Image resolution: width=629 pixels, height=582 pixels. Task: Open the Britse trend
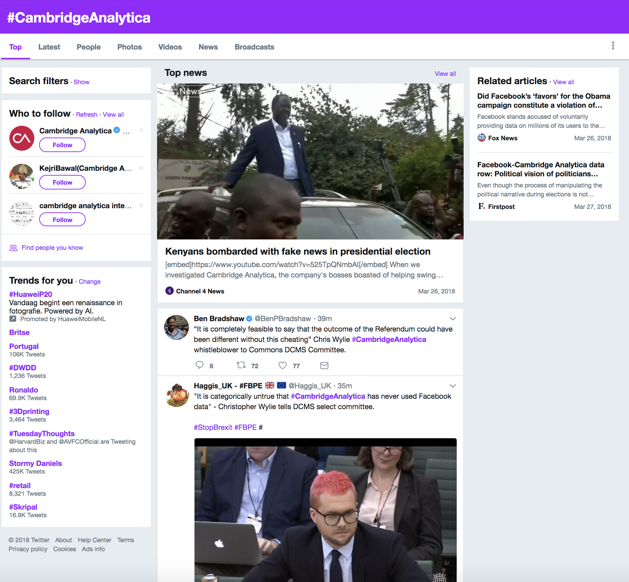[19, 332]
